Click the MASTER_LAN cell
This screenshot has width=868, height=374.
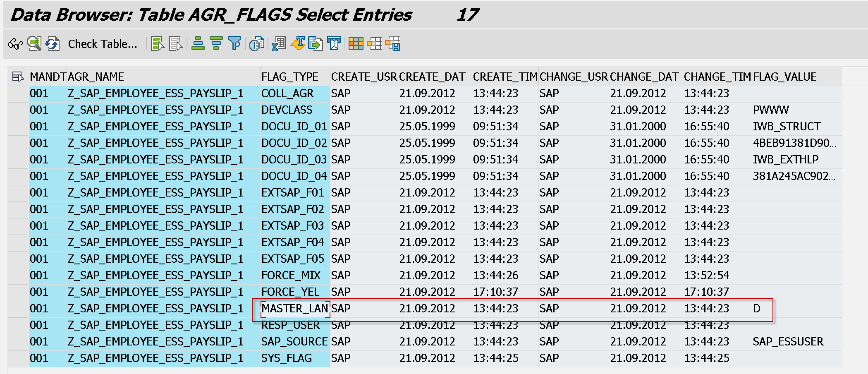click(295, 309)
